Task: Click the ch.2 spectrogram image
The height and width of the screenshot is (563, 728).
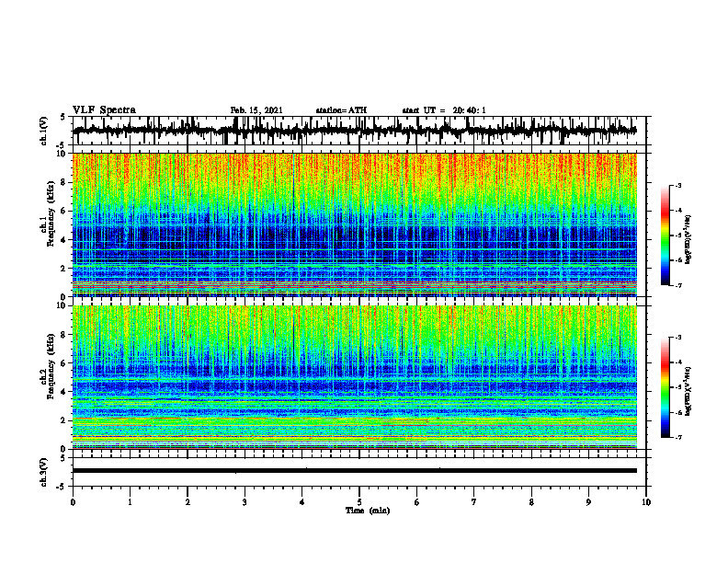Action: point(354,377)
